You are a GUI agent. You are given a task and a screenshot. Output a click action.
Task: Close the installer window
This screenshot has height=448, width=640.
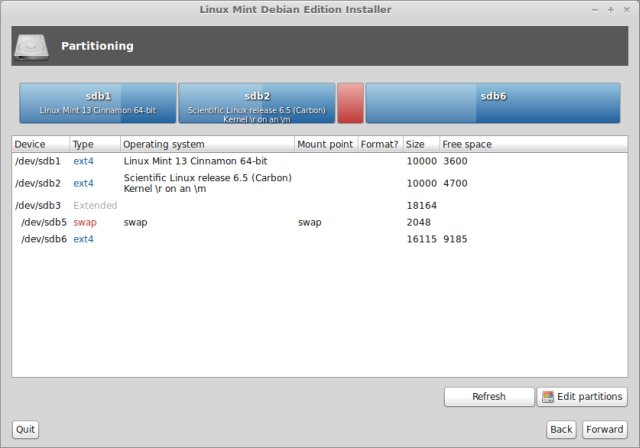[627, 10]
